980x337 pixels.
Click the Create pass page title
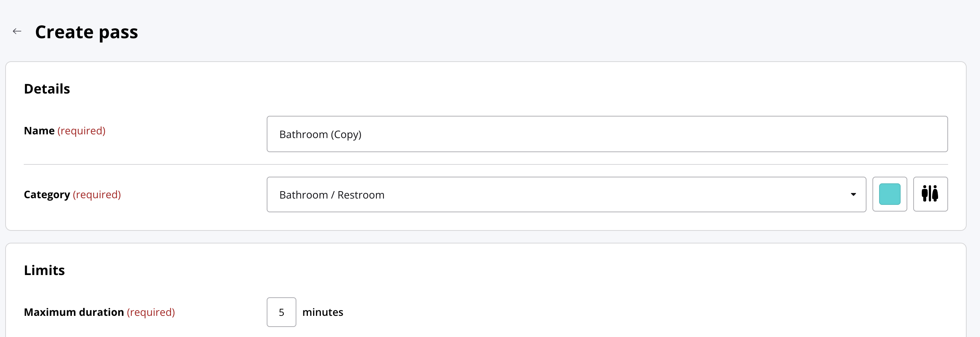click(x=86, y=32)
